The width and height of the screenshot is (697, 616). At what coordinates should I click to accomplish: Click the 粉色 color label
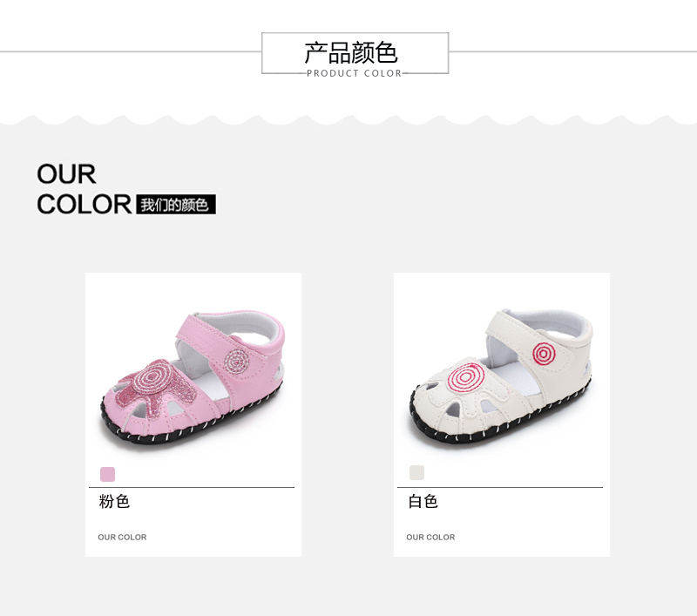[x=114, y=501]
